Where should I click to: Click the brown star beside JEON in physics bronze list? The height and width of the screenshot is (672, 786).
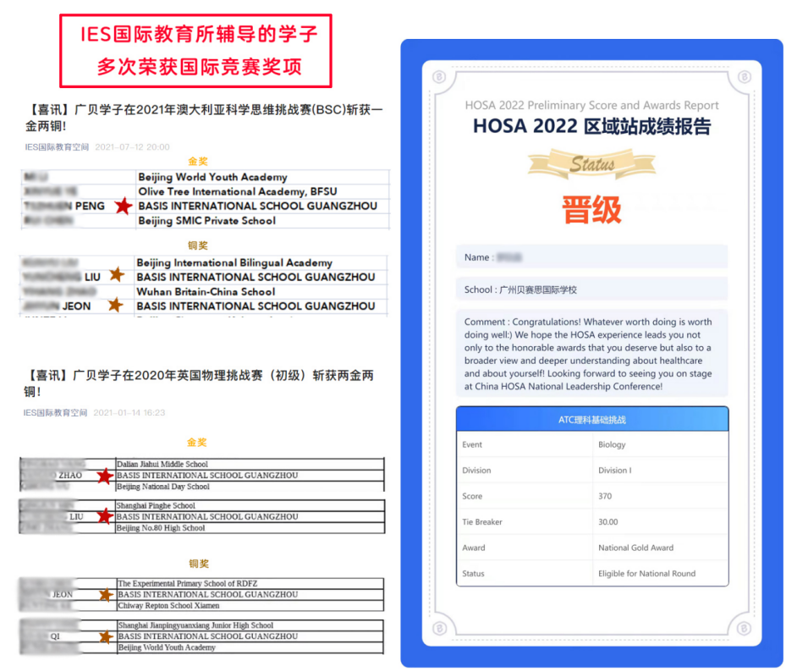(106, 595)
